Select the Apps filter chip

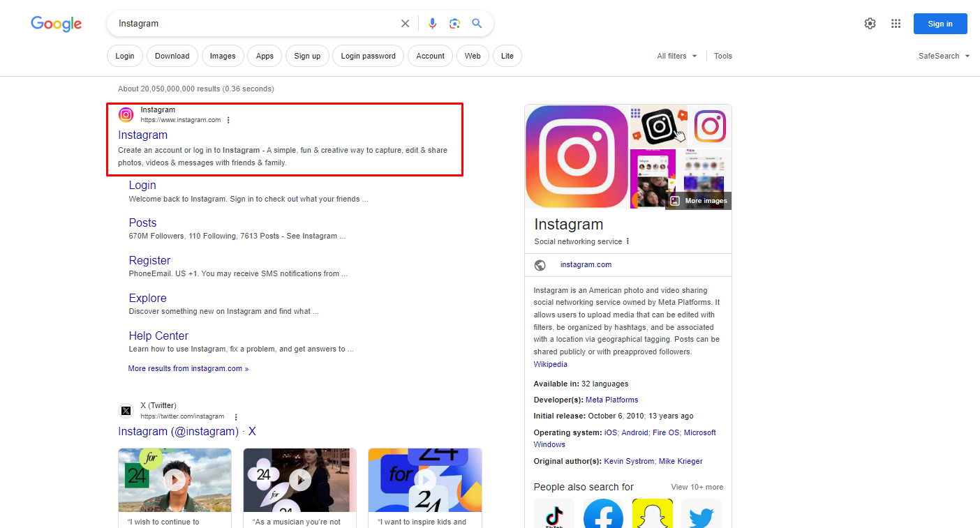[265, 56]
